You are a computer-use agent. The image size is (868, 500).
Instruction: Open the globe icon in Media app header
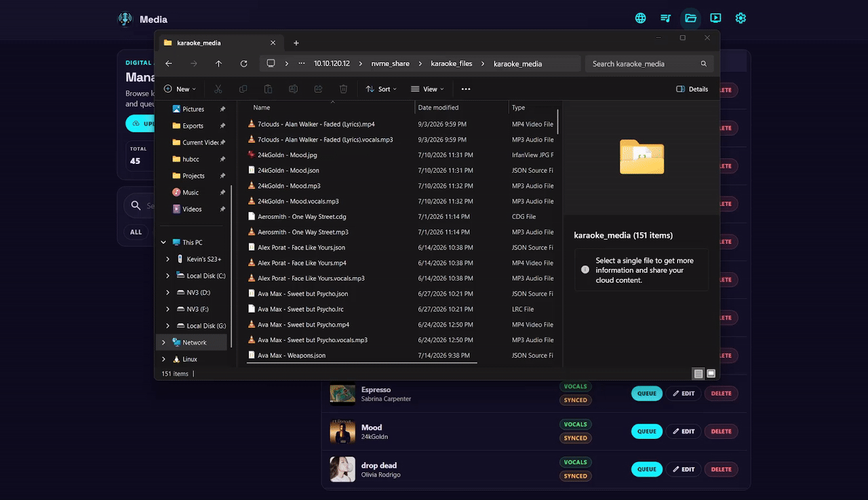(640, 18)
